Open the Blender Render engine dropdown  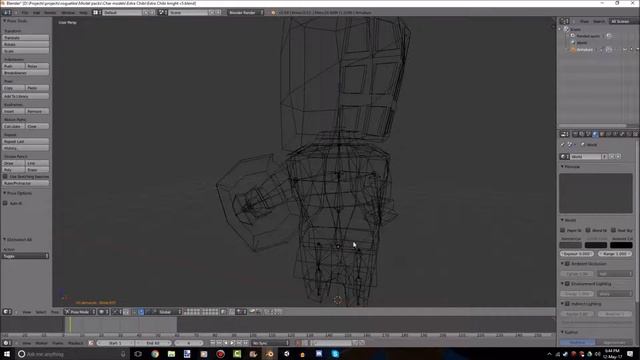click(245, 13)
